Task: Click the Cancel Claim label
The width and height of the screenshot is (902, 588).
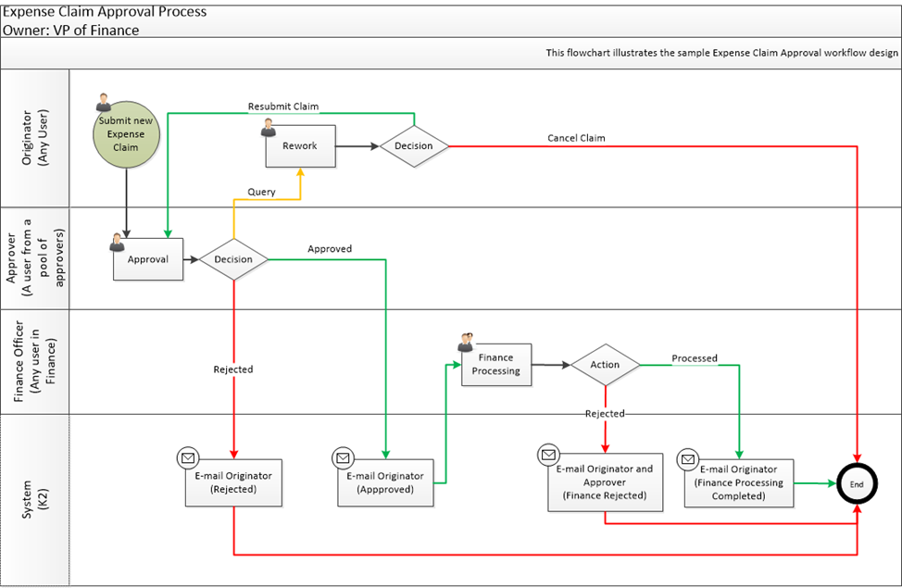Action: coord(578,137)
